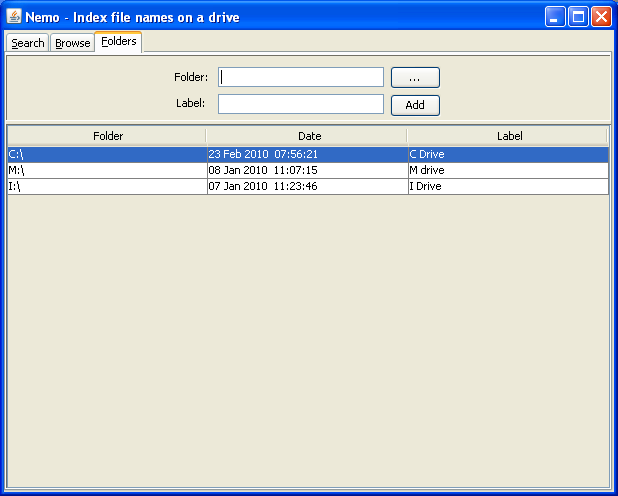Close the Nemo window
The height and width of the screenshot is (496, 618).
[x=601, y=17]
